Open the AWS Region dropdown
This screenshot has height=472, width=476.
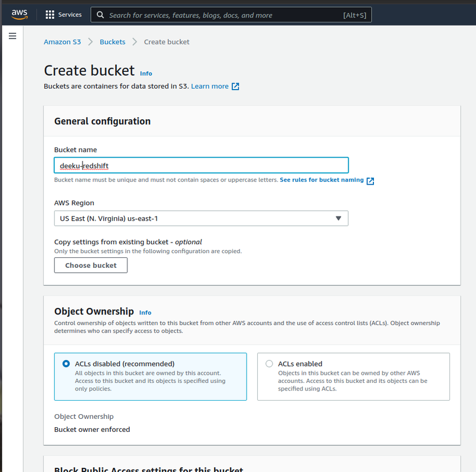201,218
